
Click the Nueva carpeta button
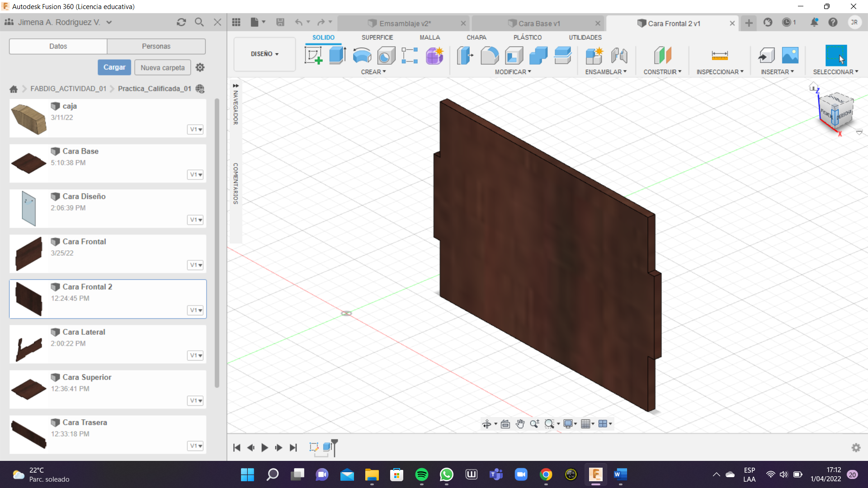coord(162,67)
